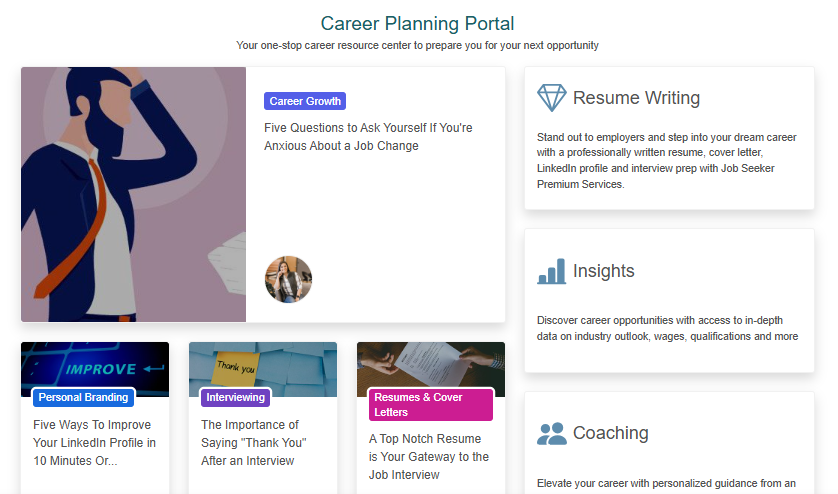Click the author avatar photo
Screen dimensions: 838x494
[288, 279]
